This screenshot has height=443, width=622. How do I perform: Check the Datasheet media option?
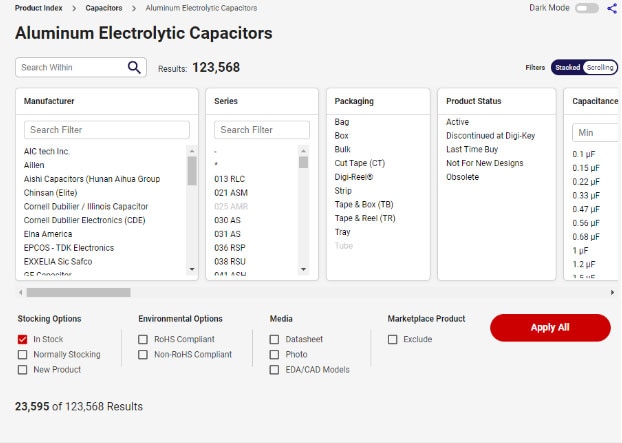pos(275,340)
